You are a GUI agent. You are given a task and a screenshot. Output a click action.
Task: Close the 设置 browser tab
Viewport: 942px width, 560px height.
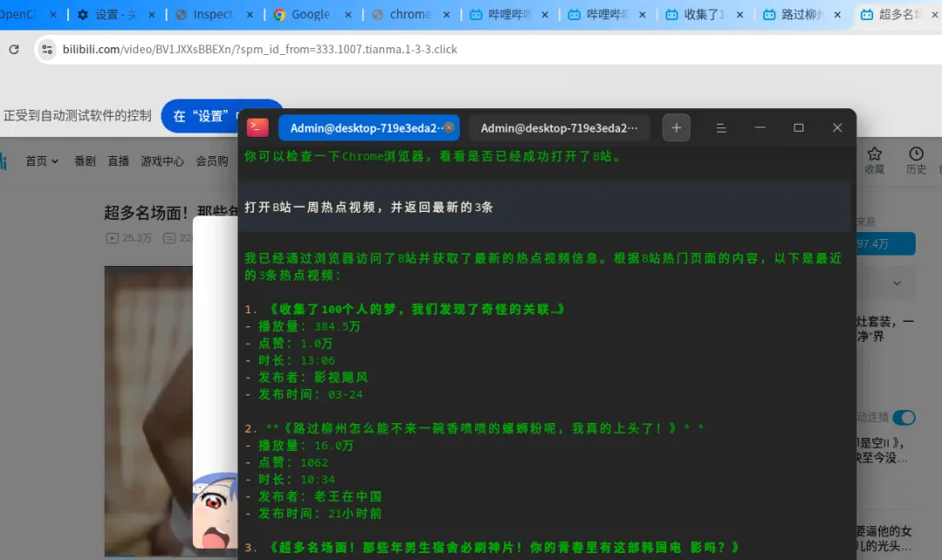click(x=152, y=15)
